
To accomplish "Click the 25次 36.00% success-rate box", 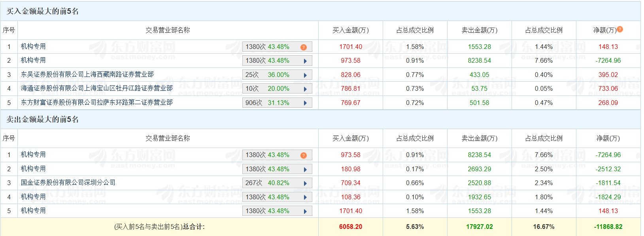I will coord(277,75).
